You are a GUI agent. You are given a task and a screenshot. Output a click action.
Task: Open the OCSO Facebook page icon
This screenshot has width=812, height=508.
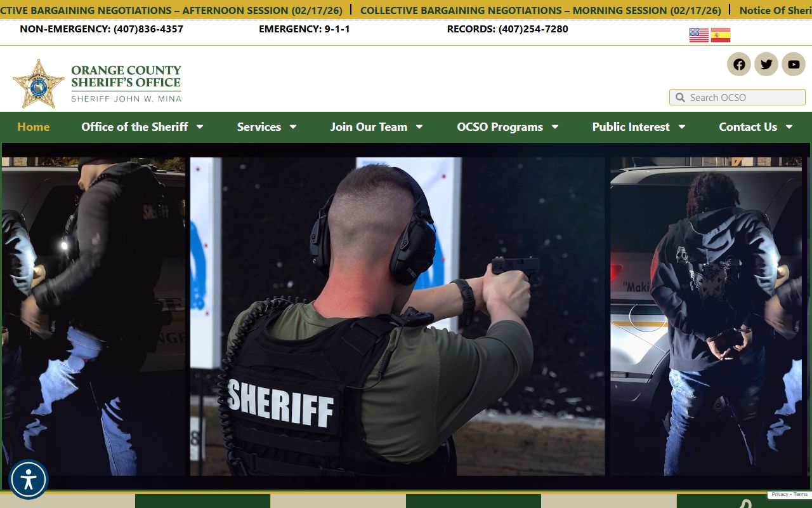point(739,64)
